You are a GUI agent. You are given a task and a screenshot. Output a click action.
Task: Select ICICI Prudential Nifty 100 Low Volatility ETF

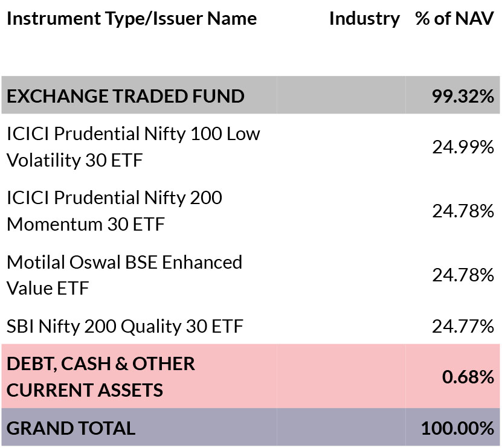pos(133,147)
